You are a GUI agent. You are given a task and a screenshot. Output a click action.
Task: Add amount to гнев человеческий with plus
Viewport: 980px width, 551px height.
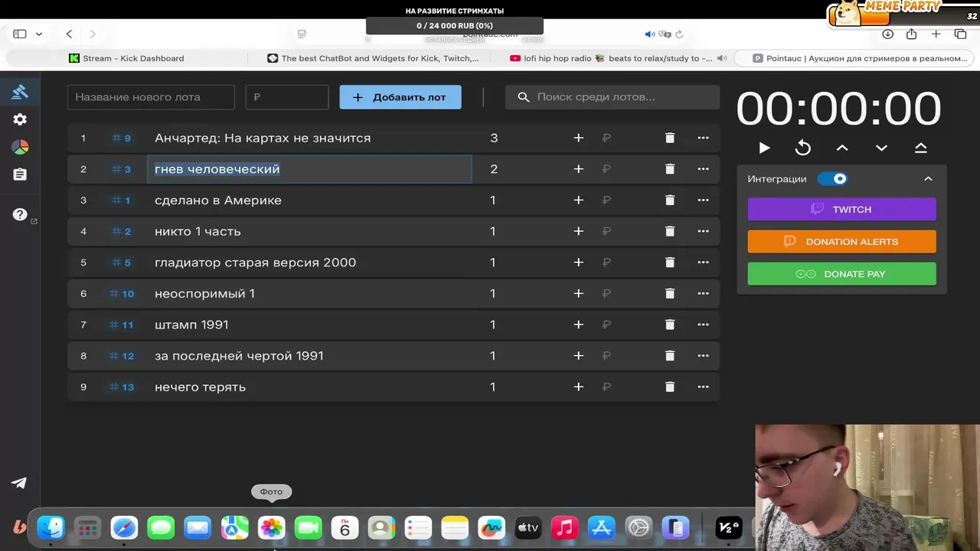tap(579, 169)
